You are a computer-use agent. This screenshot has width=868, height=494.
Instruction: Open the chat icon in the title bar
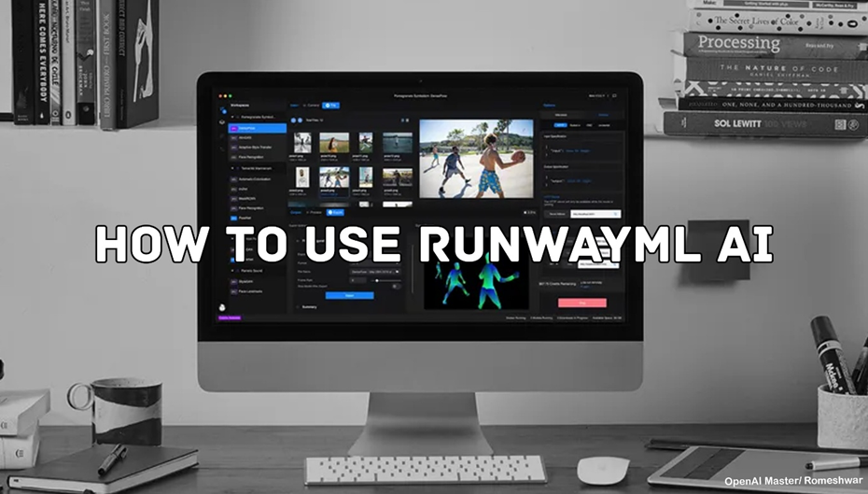pos(614,96)
